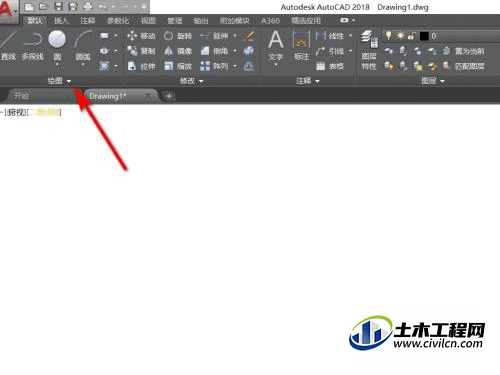Open dropdown arrow under 圆 (Circle)
Image resolution: width=500 pixels, height=375 pixels.
click(57, 64)
